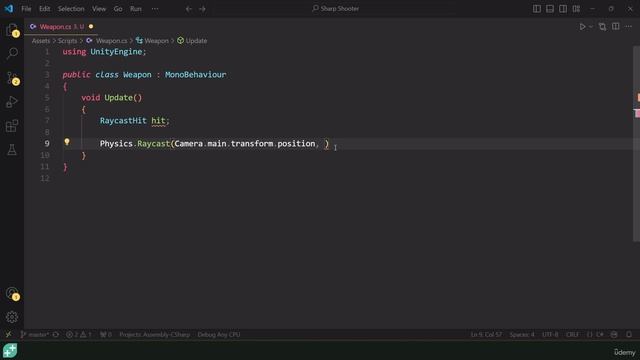This screenshot has width=640, height=360.
Task: Click the ports forwarded status item
Action: [106, 334]
